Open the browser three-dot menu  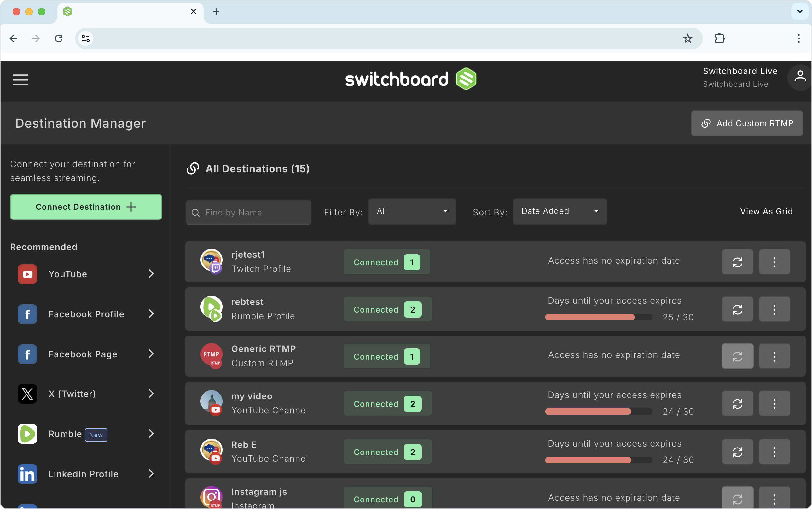[x=798, y=38]
